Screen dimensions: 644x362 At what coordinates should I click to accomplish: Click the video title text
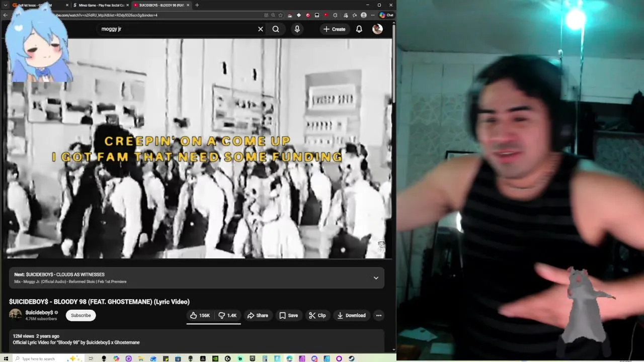click(99, 302)
